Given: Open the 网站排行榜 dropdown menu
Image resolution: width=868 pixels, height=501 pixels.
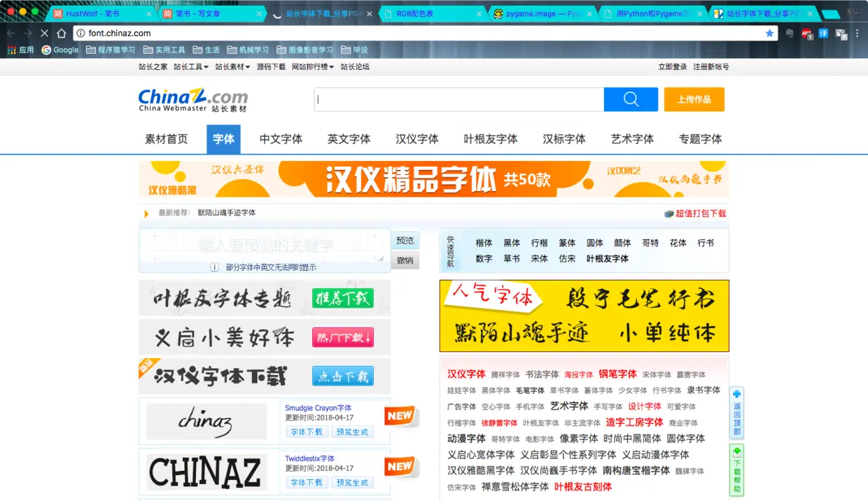Looking at the screenshot, I should click(x=313, y=66).
